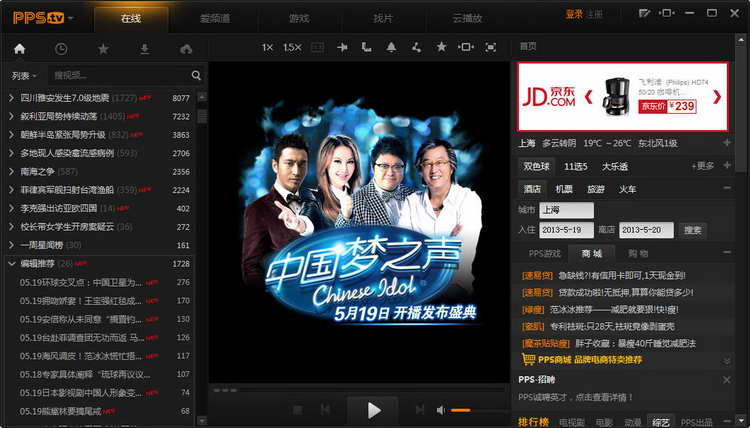
Task: Click the video progress bar
Action: pyautogui.click(x=359, y=390)
